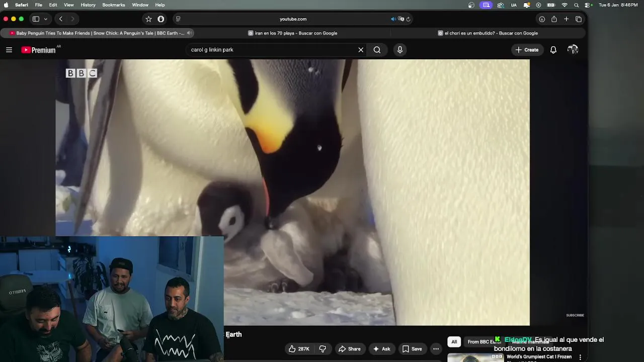
Task: Open the File menu
Action: 38,5
